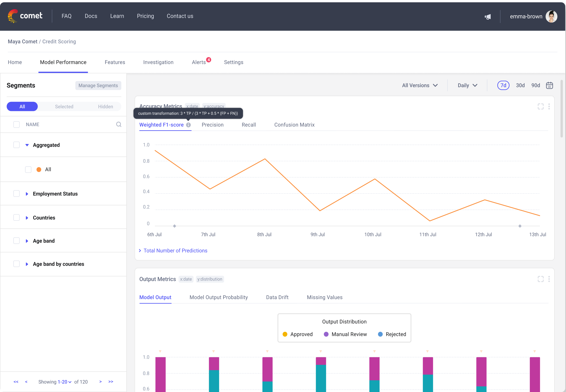
Task: Switch segment filter to Hidden
Action: coord(105,106)
